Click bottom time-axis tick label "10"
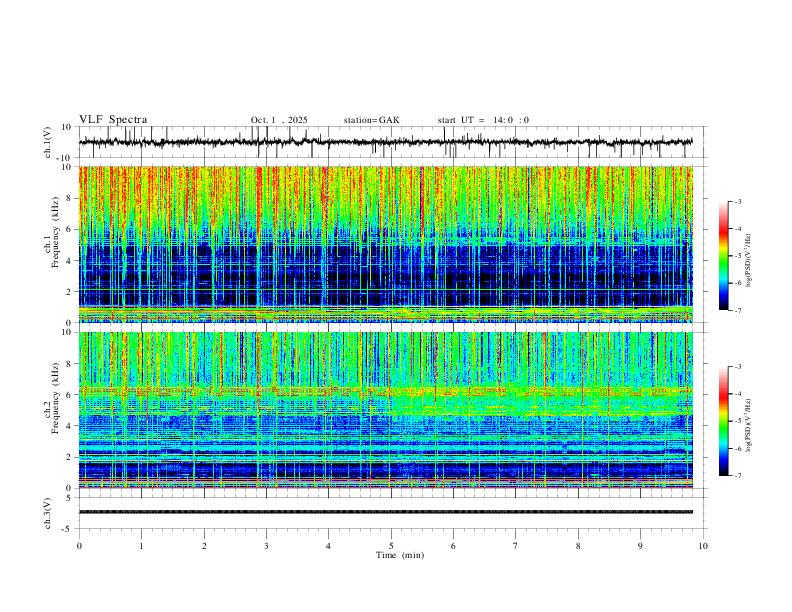The width and height of the screenshot is (792, 612). [x=703, y=546]
